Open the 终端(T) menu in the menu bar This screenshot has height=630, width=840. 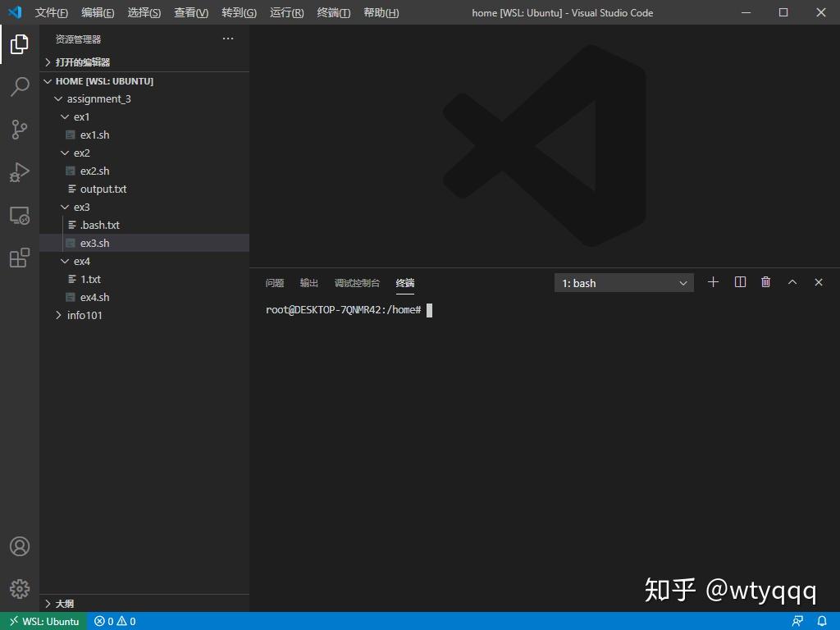click(x=333, y=12)
